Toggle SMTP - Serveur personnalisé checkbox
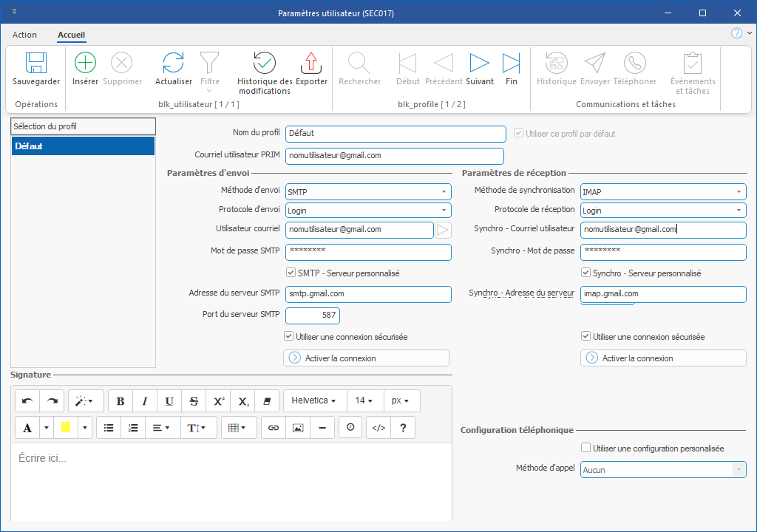The height and width of the screenshot is (532, 757). point(291,273)
